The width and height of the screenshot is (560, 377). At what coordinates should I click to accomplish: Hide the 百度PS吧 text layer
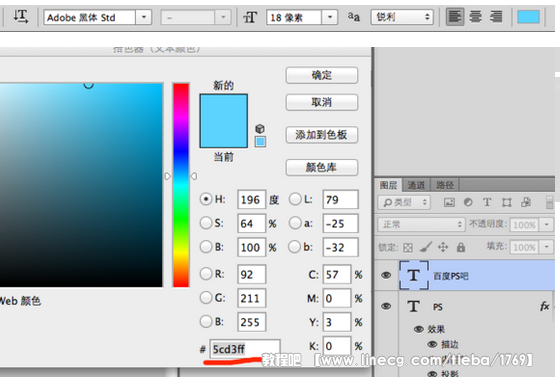tap(386, 275)
